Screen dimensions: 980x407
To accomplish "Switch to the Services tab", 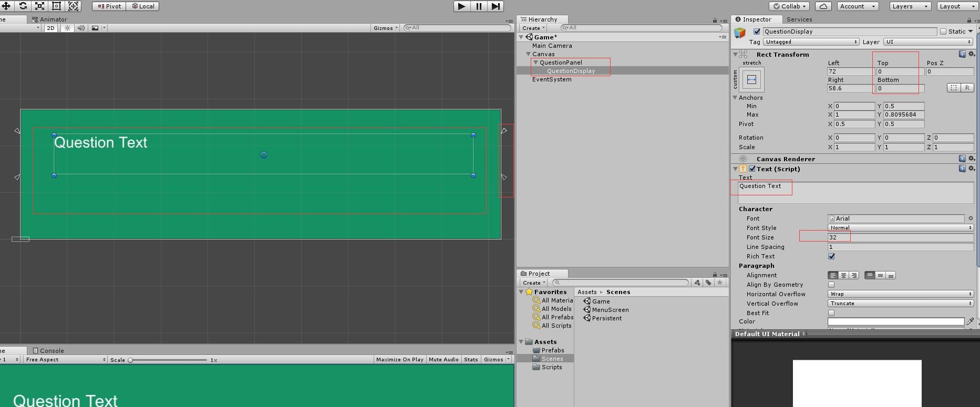I will point(799,19).
